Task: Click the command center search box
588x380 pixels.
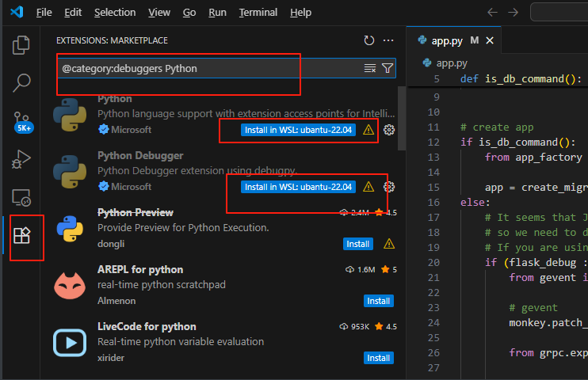Action: pyautogui.click(x=559, y=12)
